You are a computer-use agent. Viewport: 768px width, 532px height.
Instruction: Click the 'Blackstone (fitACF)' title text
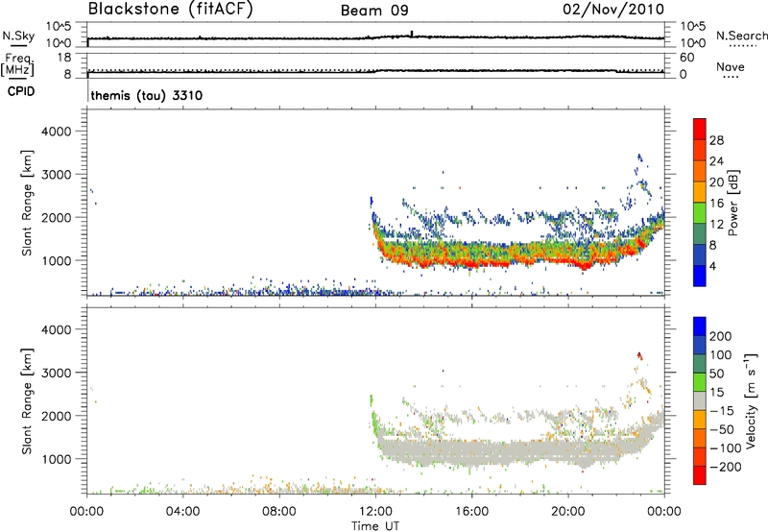170,9
